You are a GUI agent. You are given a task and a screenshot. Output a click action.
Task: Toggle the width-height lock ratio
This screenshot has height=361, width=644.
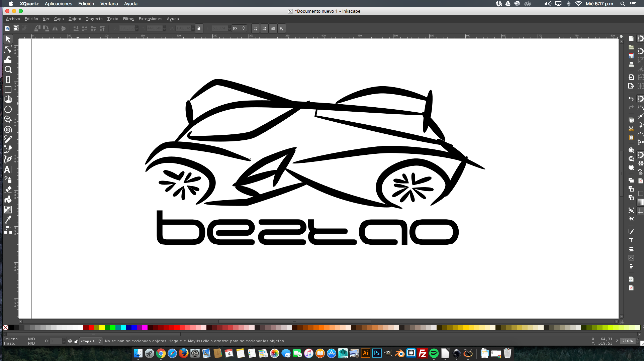point(199,28)
